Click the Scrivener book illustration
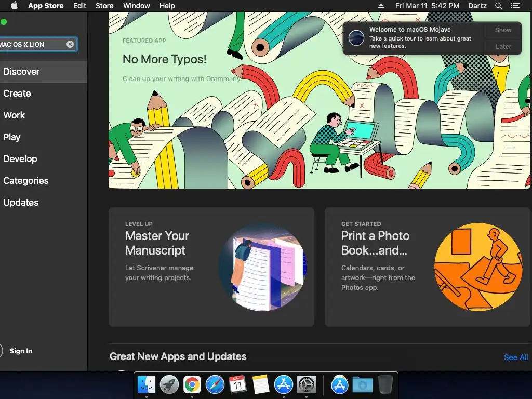Screen dimensions: 532x399 click(263, 267)
